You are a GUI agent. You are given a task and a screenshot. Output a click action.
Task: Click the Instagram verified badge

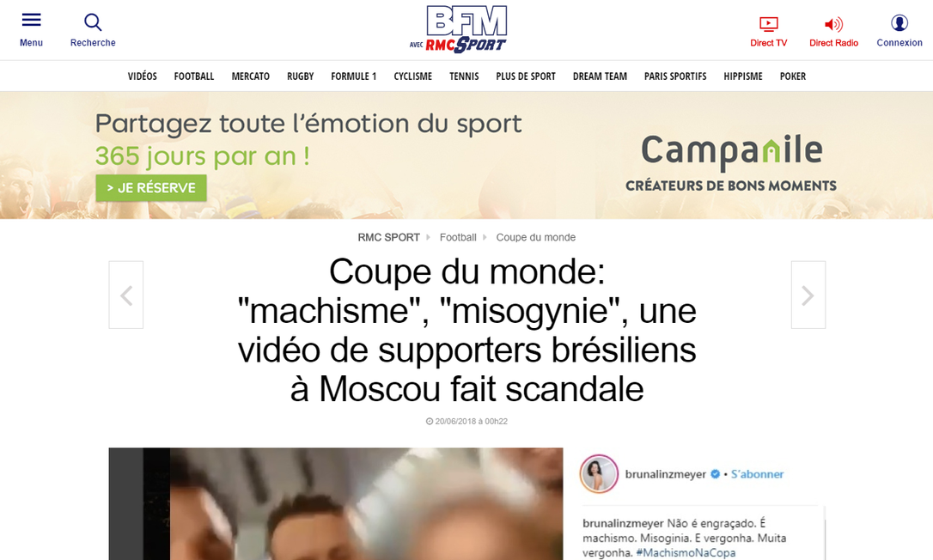click(x=716, y=474)
